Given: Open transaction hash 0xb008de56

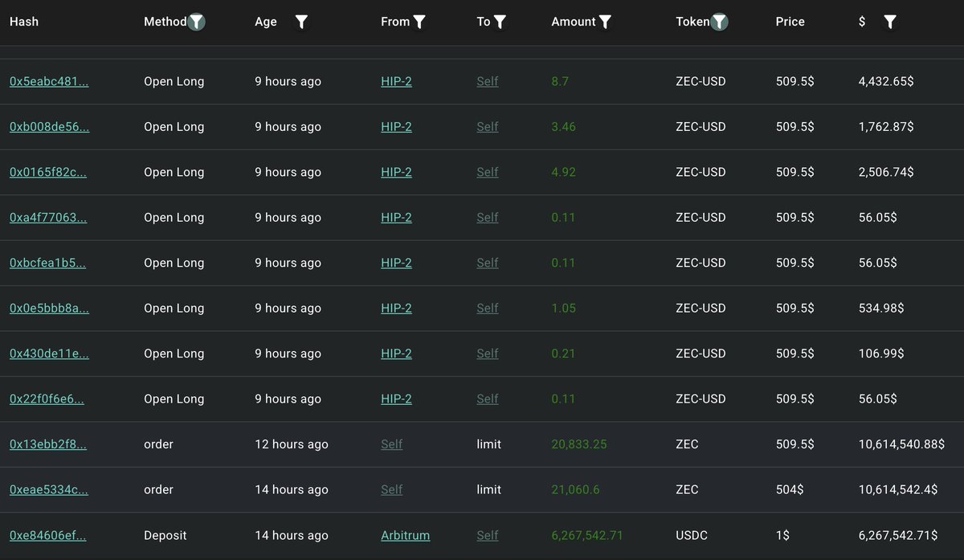Looking at the screenshot, I should point(49,127).
